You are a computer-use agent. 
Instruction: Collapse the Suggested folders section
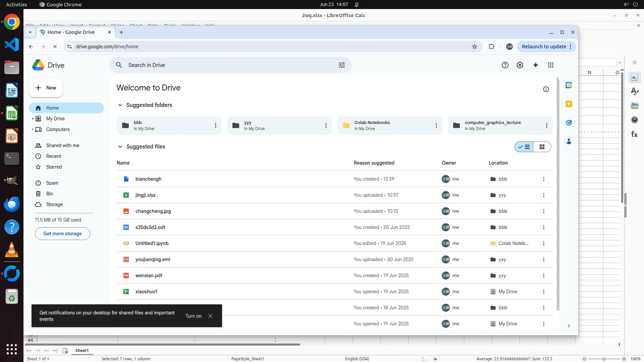click(x=120, y=105)
